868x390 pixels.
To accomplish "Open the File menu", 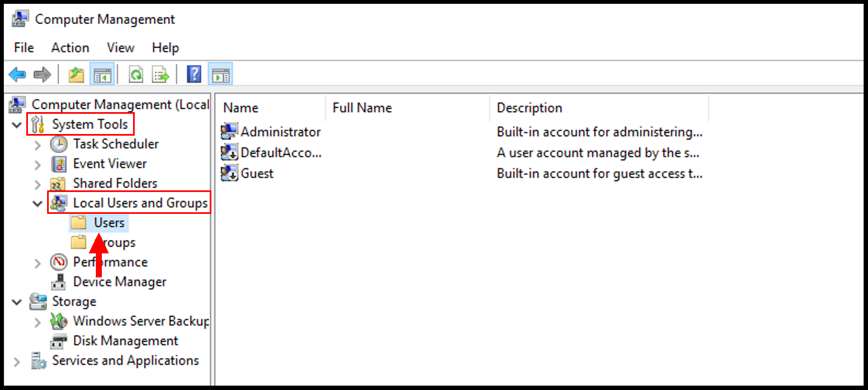I will [x=24, y=48].
